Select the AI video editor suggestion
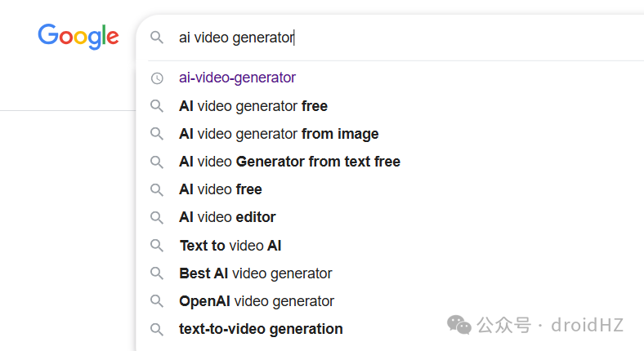This screenshot has width=644, height=351. pos(227,217)
